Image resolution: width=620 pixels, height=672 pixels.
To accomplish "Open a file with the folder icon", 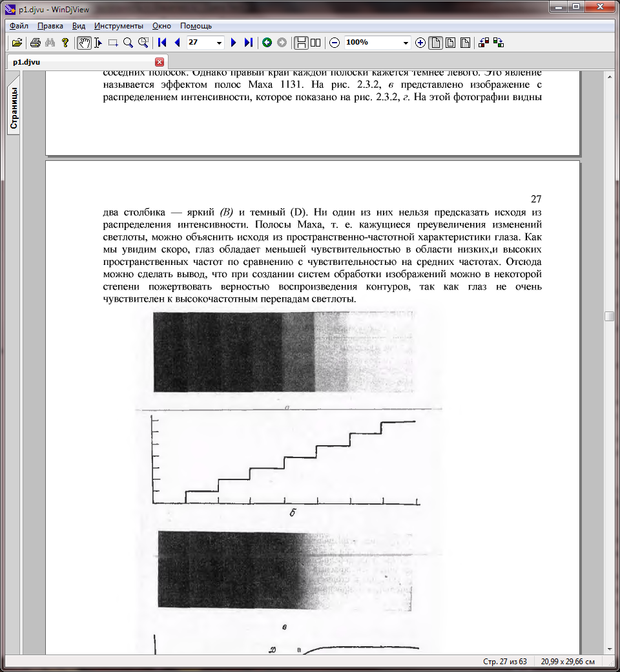I will click(x=17, y=43).
